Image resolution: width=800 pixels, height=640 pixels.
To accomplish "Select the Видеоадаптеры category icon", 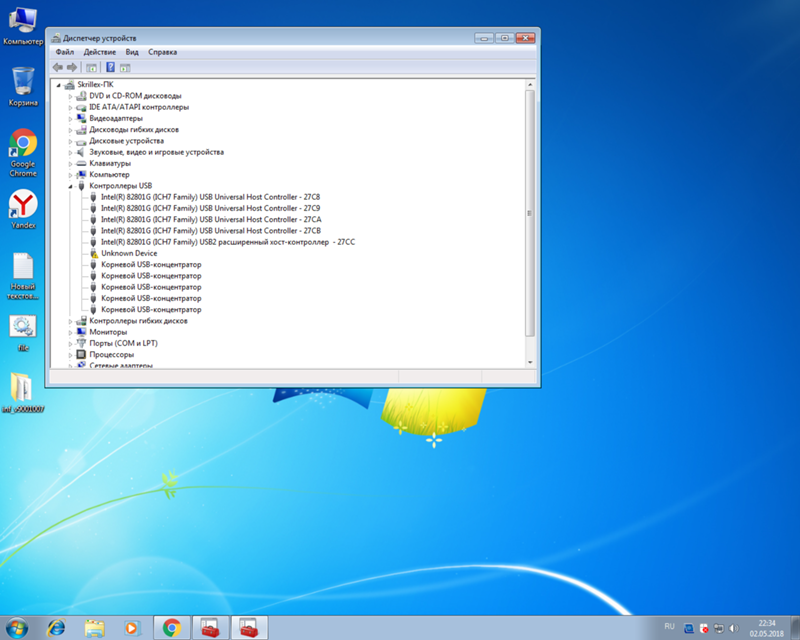I will 81,118.
